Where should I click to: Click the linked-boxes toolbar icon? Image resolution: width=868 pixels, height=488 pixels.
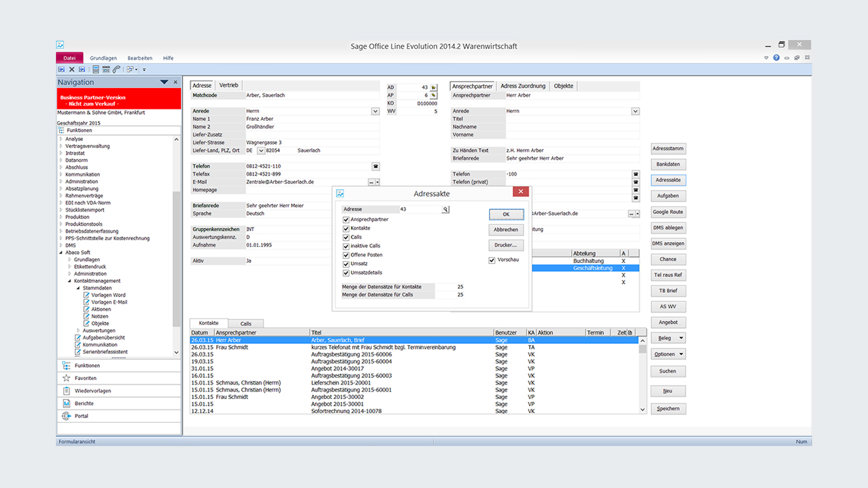(130, 69)
